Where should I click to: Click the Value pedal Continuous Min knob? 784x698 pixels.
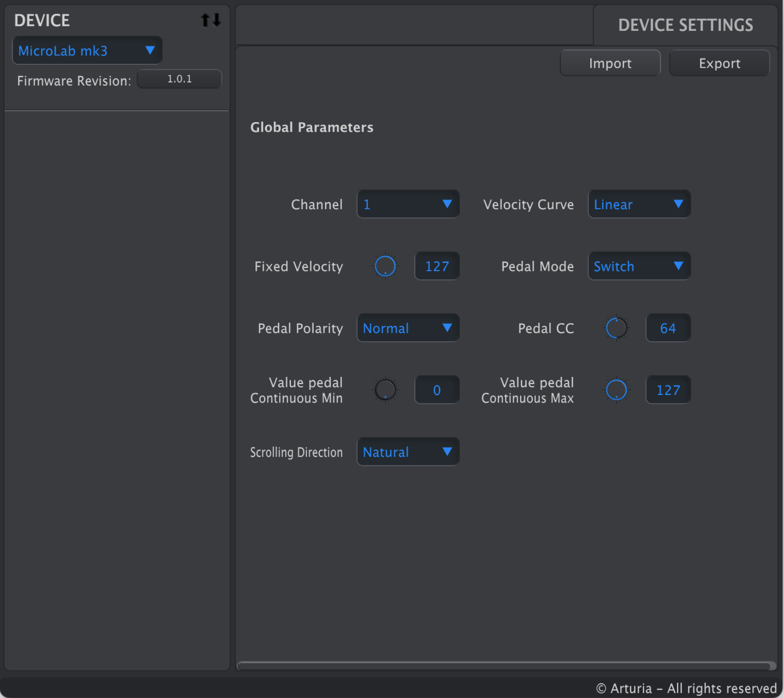tap(385, 390)
